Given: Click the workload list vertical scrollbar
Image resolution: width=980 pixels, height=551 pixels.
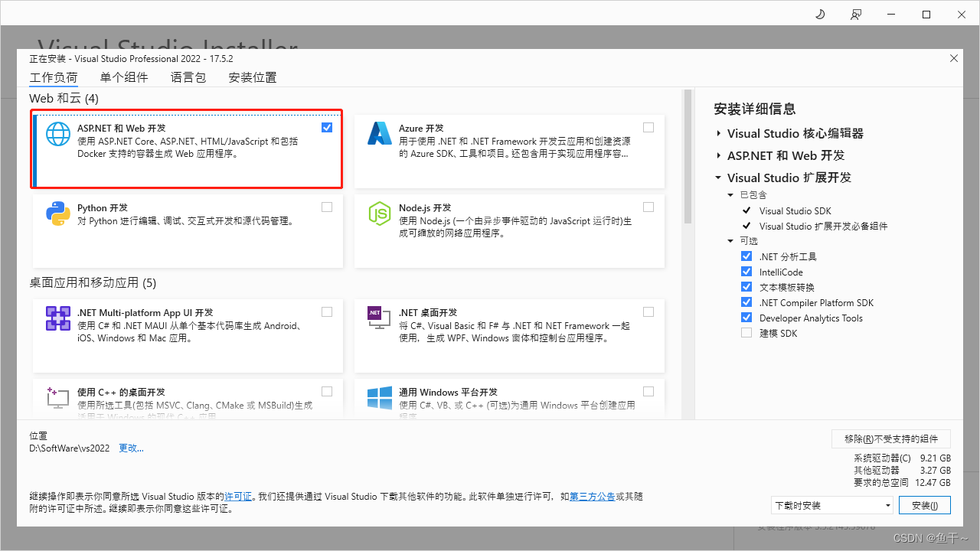Looking at the screenshot, I should 688,157.
